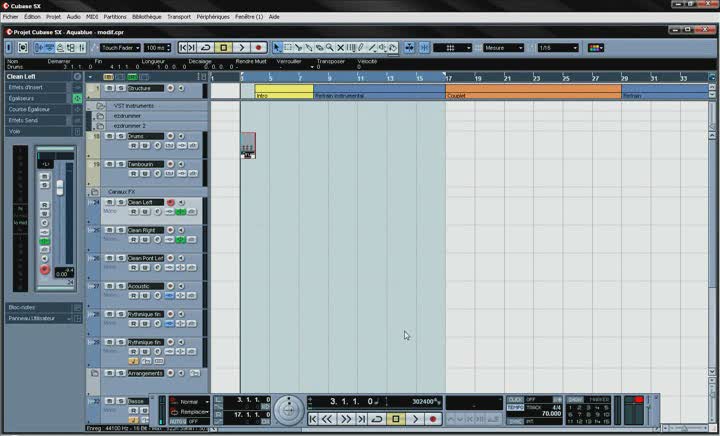Record-enable the Tambourin track
Viewport: 720px width, 436px height.
coord(170,164)
